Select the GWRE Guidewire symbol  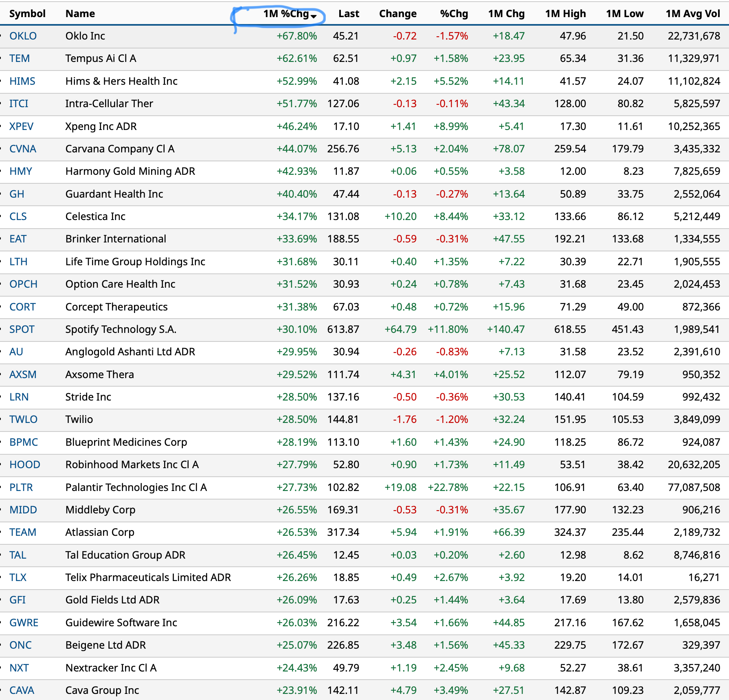click(24, 623)
